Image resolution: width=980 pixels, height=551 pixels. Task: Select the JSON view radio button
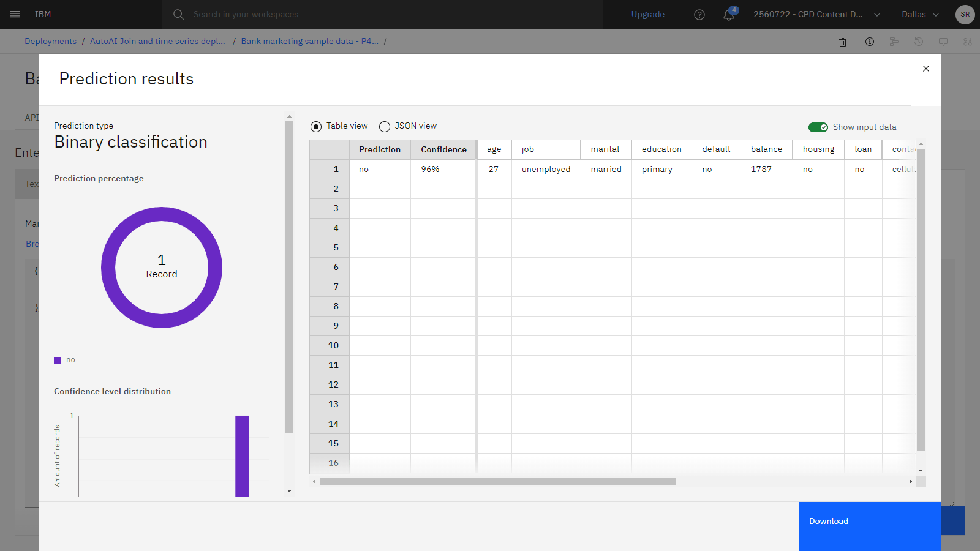point(385,127)
